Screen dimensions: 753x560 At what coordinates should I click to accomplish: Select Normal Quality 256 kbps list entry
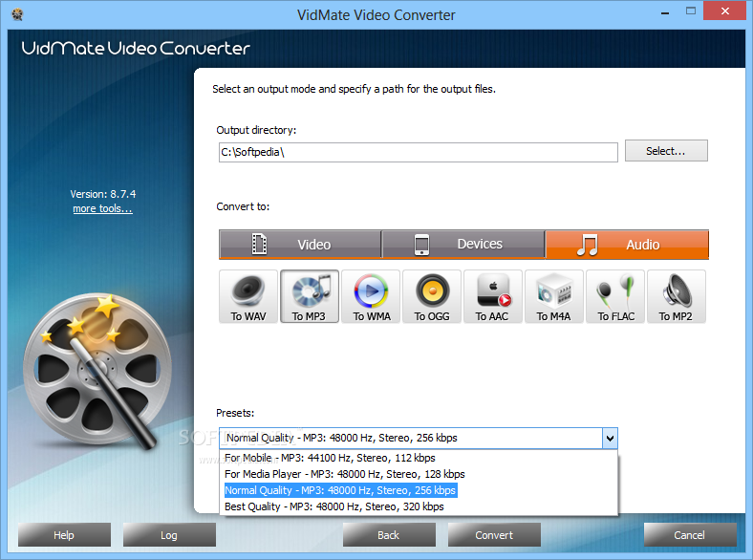coord(419,490)
